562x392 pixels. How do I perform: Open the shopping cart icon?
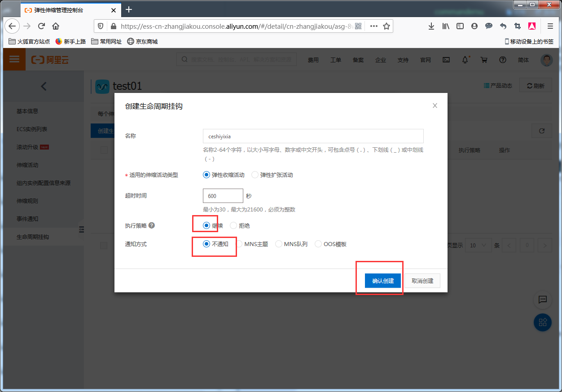pyautogui.click(x=484, y=60)
